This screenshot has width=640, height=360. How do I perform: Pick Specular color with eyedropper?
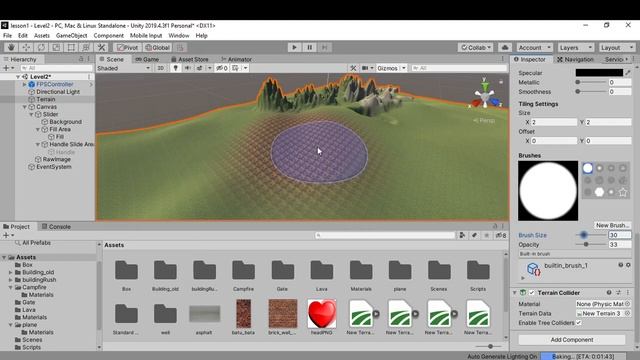click(627, 73)
